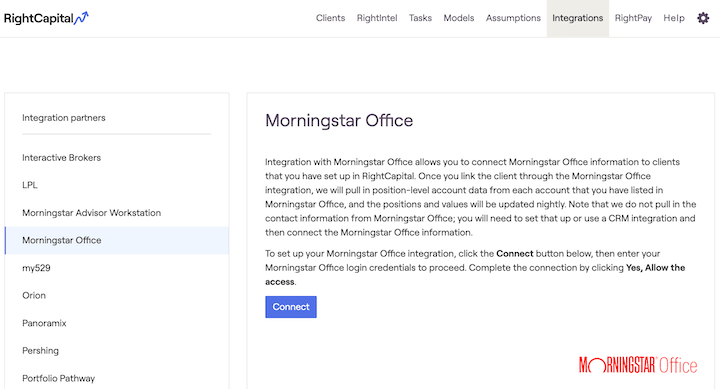The height and width of the screenshot is (389, 720).
Task: Select Morningstar Office in sidebar
Action: pos(117,240)
